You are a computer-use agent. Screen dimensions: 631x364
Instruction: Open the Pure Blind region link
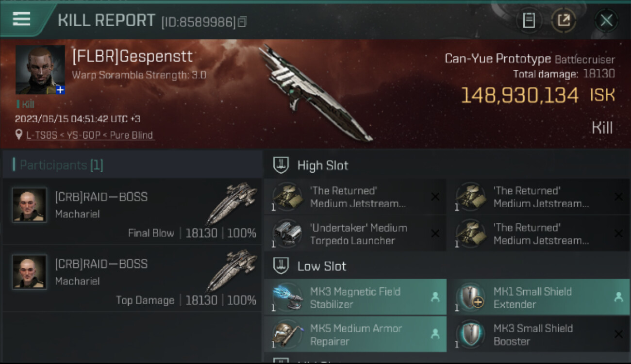pos(132,135)
